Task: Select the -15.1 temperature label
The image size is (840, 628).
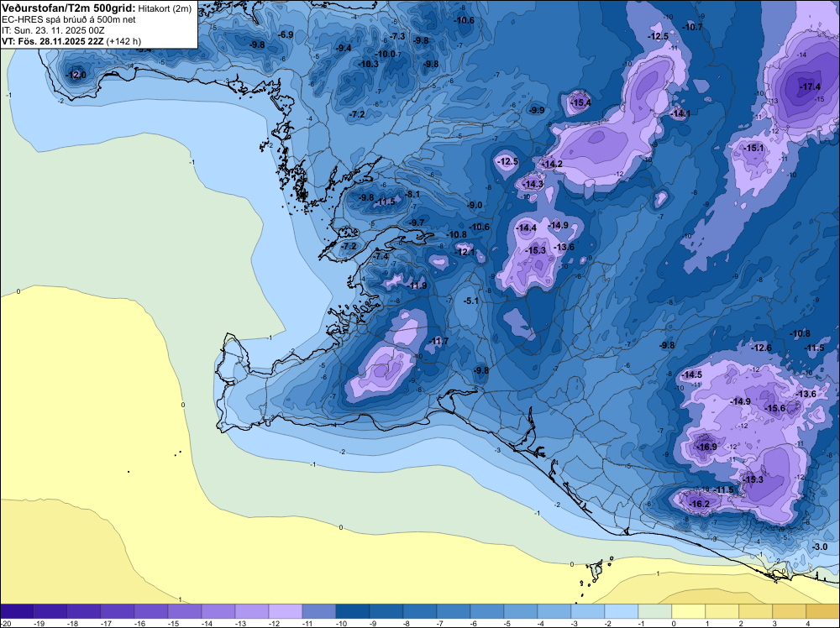Action: [x=754, y=148]
